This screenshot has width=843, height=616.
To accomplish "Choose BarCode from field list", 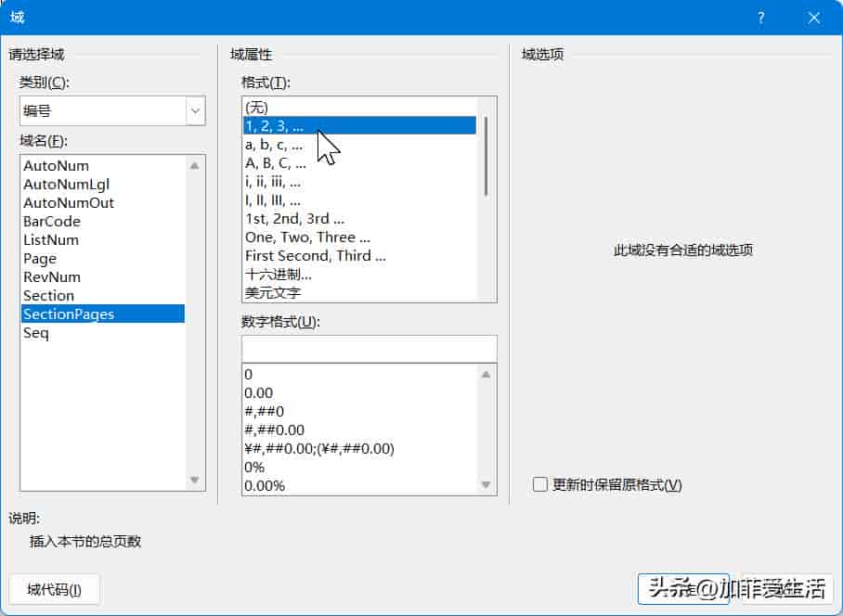I will [102, 222].
